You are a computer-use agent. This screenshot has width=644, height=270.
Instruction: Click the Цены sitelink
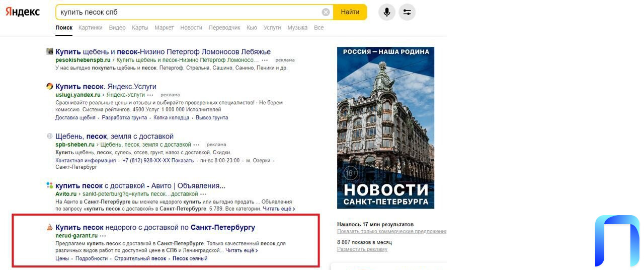click(x=62, y=258)
